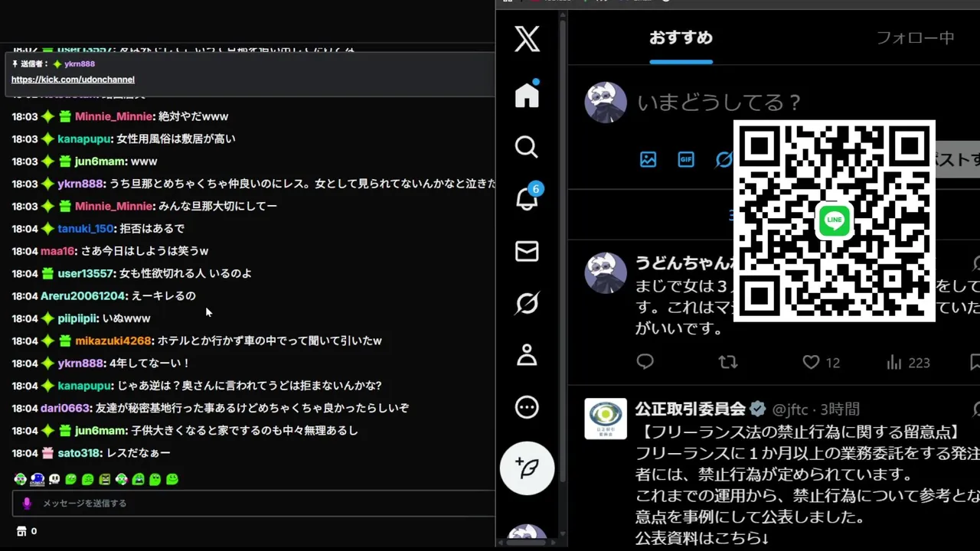980x551 pixels.
Task: Insert the blue character emote
Action: pyautogui.click(x=37, y=480)
